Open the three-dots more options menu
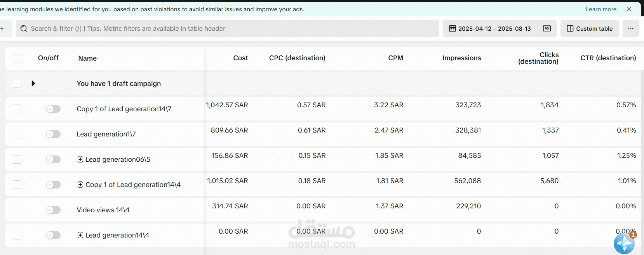The width and height of the screenshot is (644, 255). pos(630,28)
